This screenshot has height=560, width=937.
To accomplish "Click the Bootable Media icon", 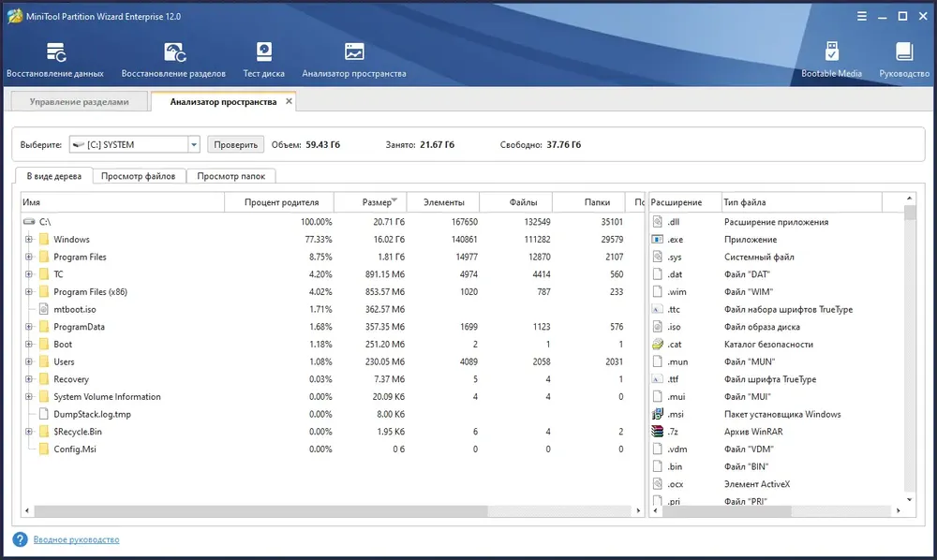I will [831, 52].
